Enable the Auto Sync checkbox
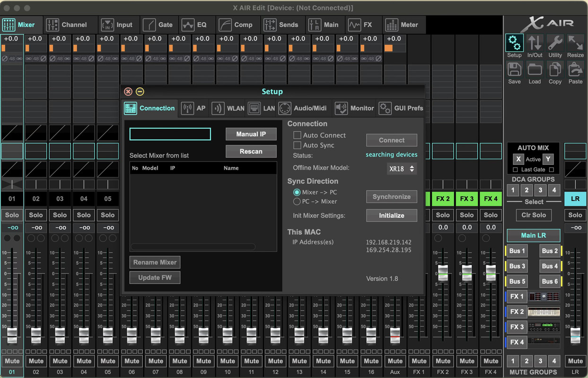588x378 pixels. pos(297,145)
